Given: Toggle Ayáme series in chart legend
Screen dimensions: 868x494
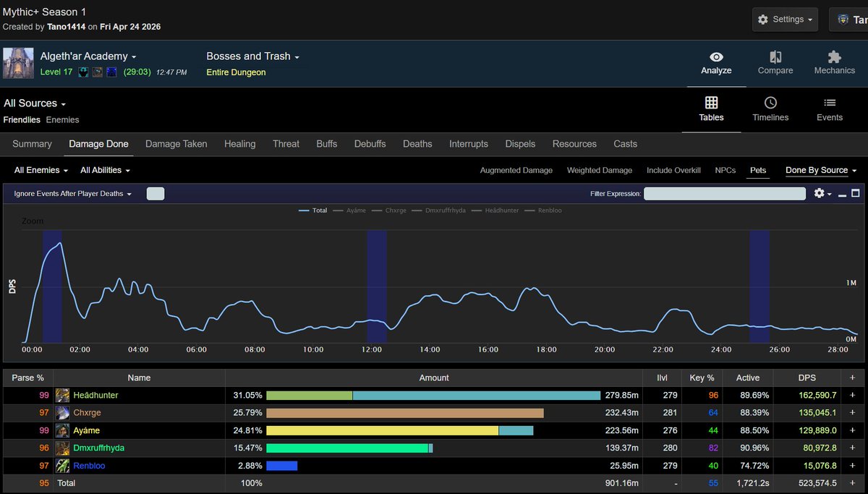Looking at the screenshot, I should (350, 210).
